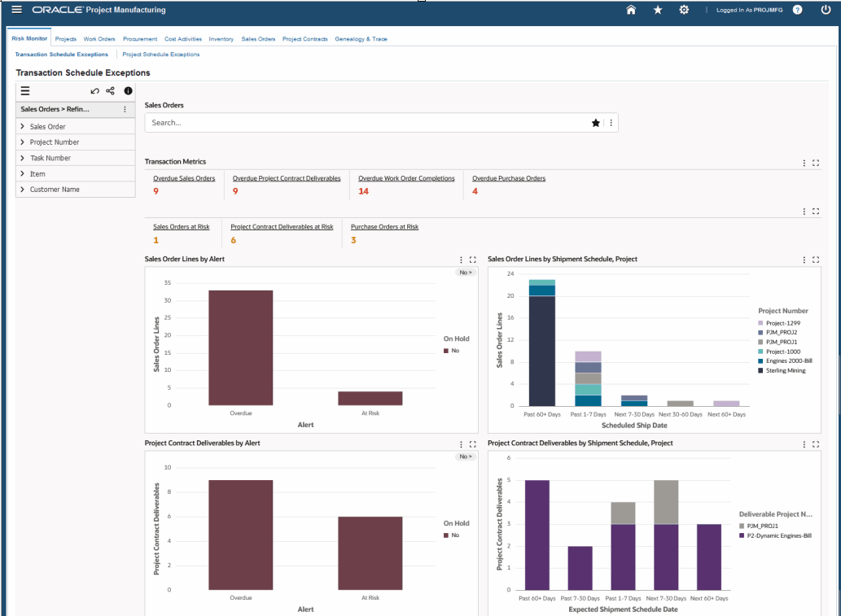Switch to the Projects tab

tap(65, 39)
